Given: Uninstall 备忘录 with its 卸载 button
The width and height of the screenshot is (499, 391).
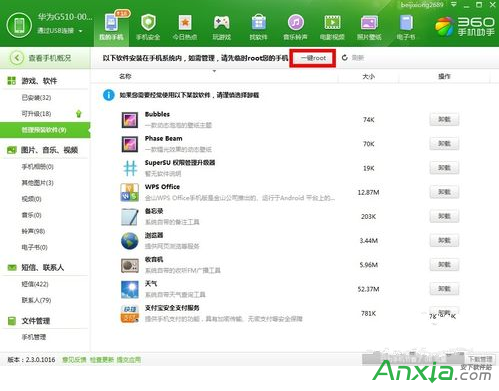Looking at the screenshot, I should [x=444, y=217].
